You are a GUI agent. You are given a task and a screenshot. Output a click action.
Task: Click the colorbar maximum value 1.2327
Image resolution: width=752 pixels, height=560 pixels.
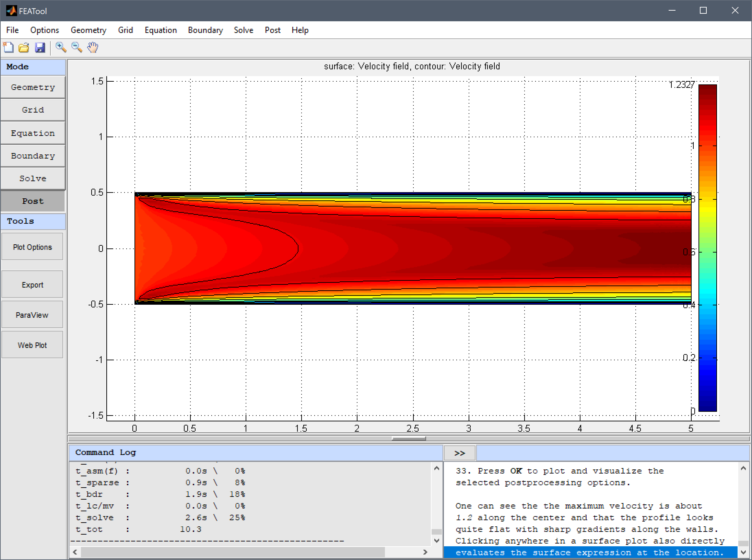tap(682, 84)
